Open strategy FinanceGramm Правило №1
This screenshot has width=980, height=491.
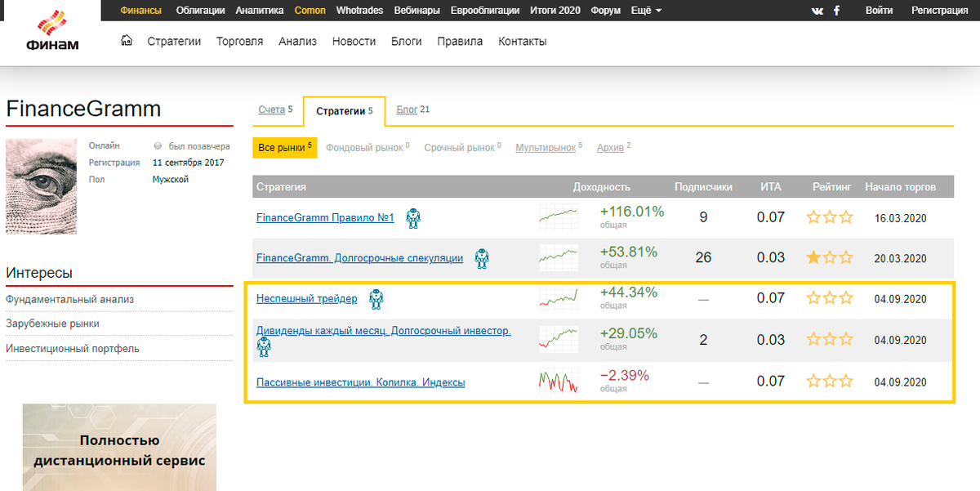click(x=325, y=217)
